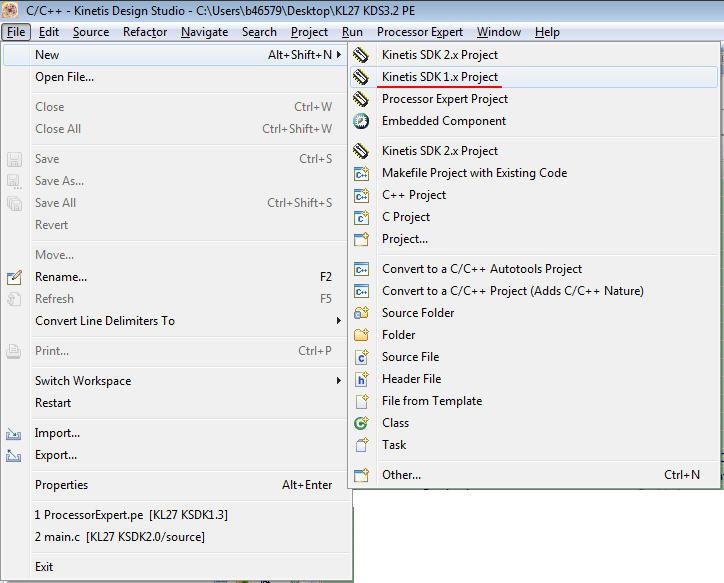The width and height of the screenshot is (724, 583).
Task: Reopen recent file main.c
Action: coord(175,537)
